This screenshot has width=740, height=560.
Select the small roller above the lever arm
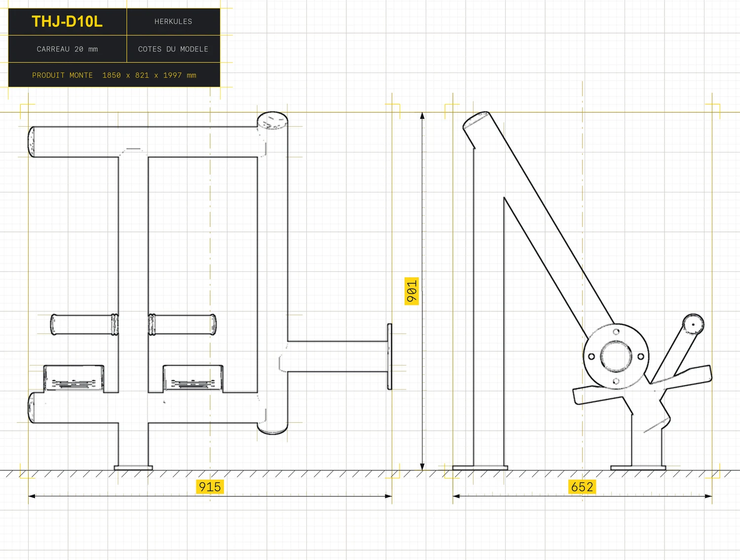[693, 324]
